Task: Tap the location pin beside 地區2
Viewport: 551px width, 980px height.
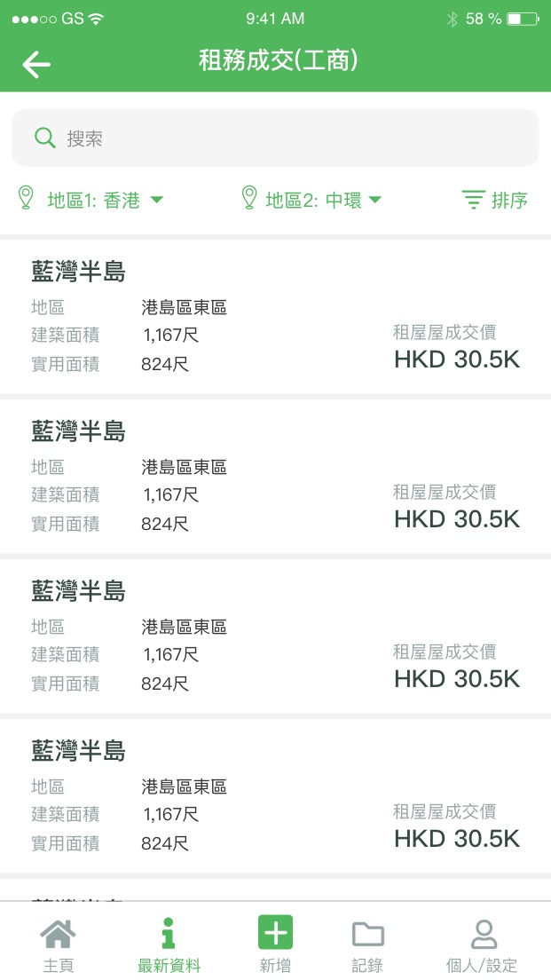Action: click(249, 198)
